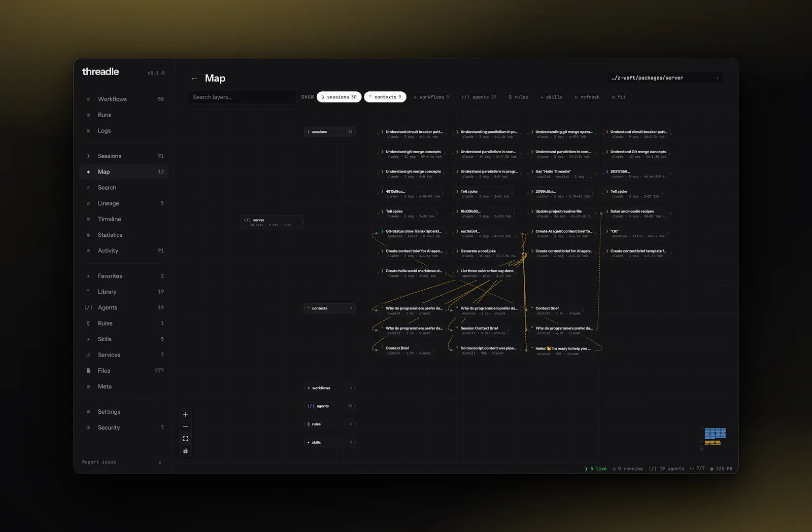Click the Agents (/) sidebar icon
Screen dimensions: 812x532
click(88, 308)
